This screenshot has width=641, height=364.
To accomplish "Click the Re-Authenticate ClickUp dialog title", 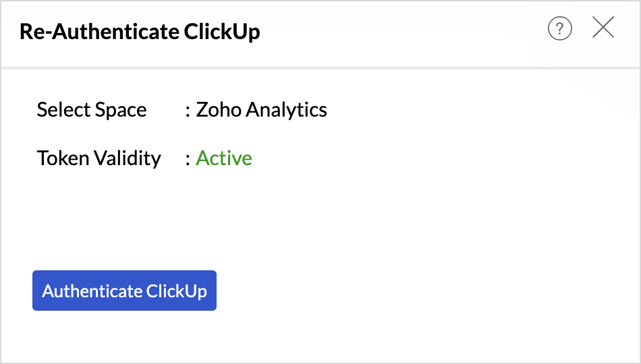I will pyautogui.click(x=140, y=32).
